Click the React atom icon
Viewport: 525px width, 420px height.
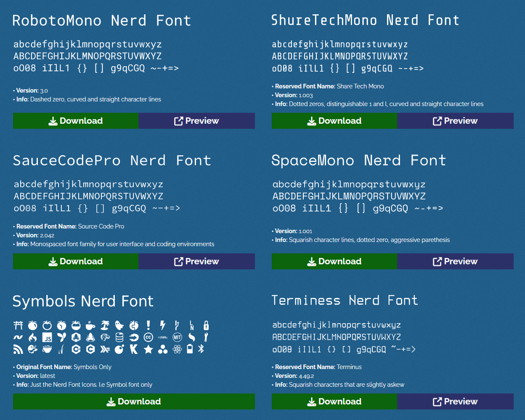177,349
